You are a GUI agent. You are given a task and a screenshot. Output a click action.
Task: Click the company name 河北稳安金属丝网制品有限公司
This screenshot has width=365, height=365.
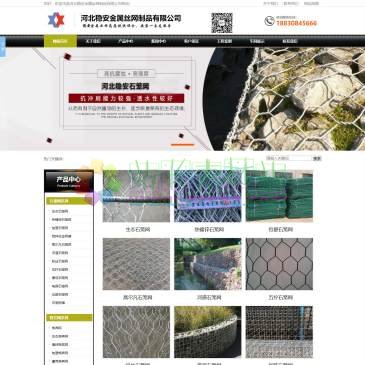[x=131, y=18]
